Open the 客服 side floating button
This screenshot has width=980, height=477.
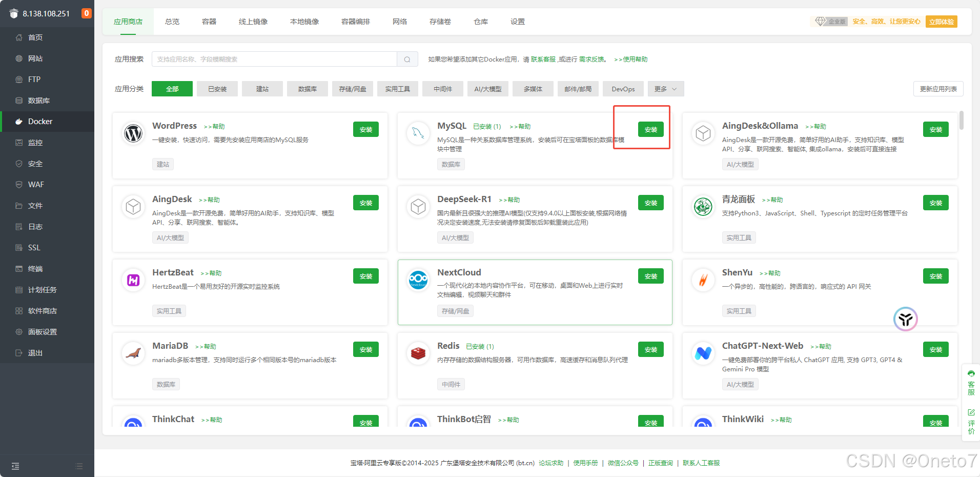971,383
